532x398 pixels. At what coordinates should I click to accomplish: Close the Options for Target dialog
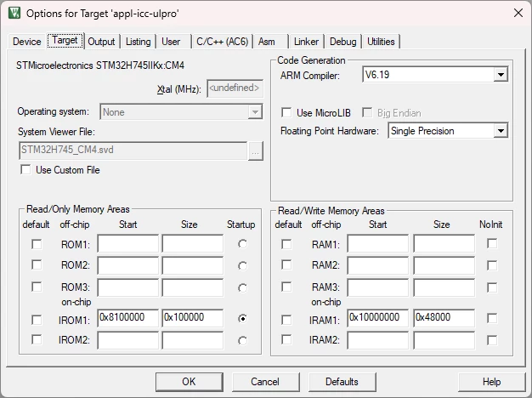(518, 13)
